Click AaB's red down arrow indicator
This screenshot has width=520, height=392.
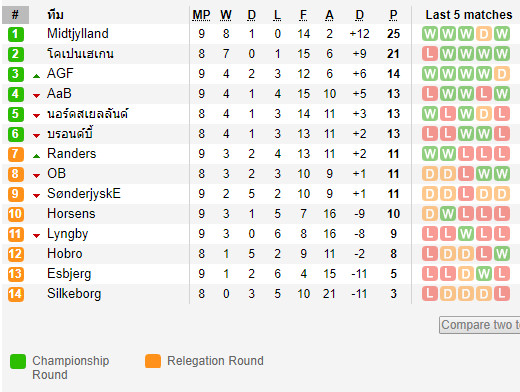(37, 96)
